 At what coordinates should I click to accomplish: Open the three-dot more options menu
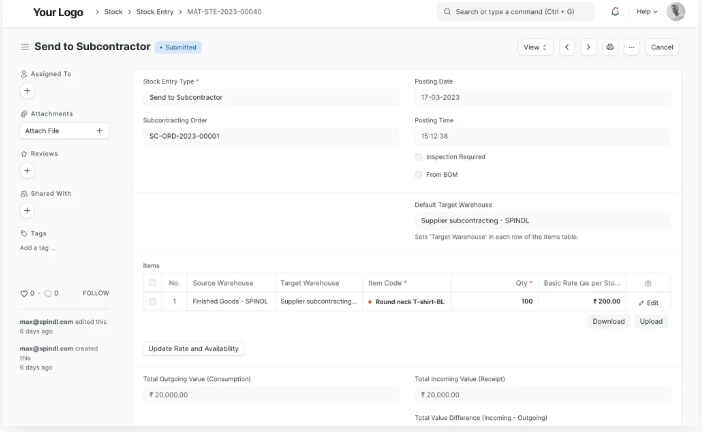point(631,47)
